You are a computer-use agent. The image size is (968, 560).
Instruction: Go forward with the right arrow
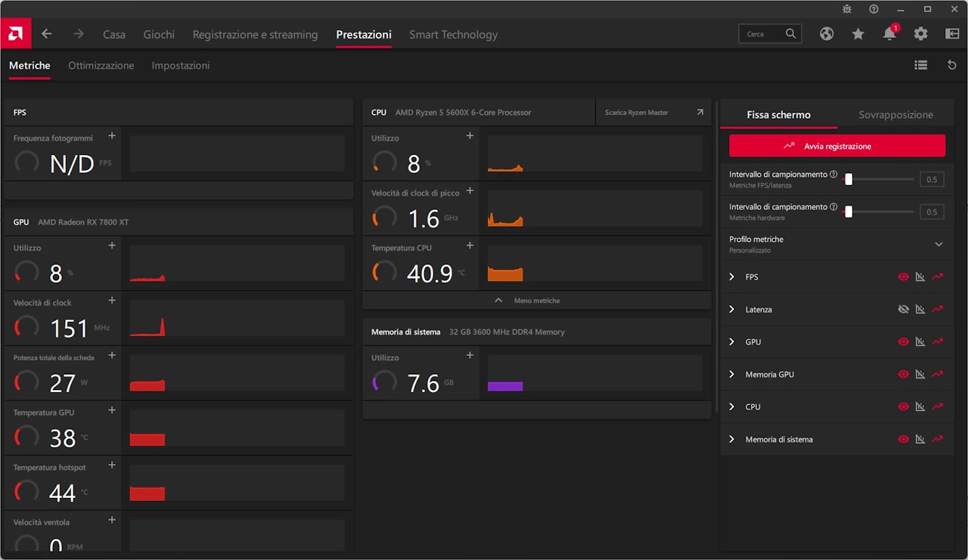79,34
